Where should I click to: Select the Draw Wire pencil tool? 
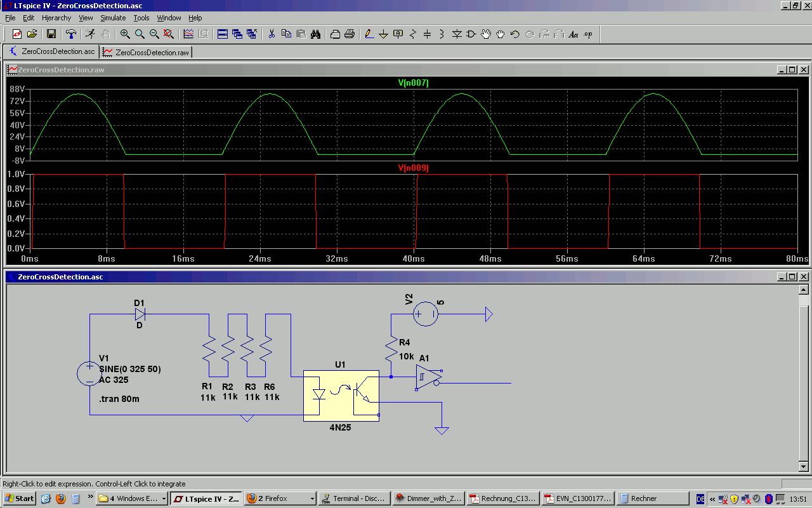[369, 34]
